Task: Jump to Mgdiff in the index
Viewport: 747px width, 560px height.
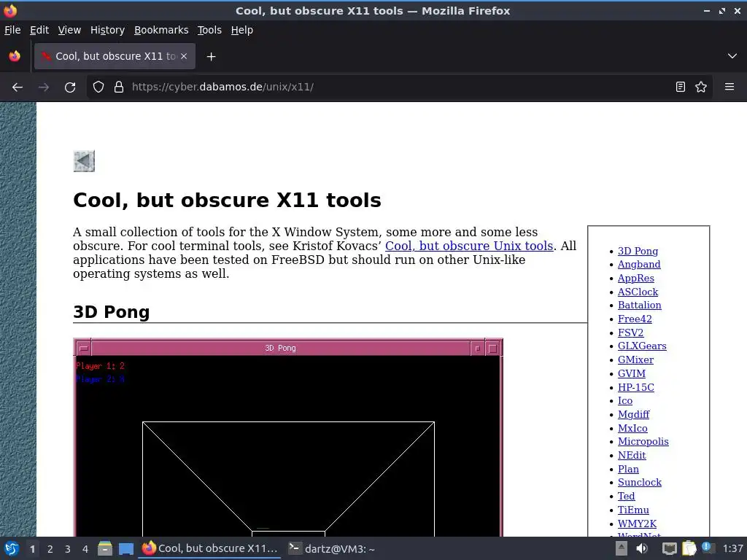Action: coord(634,415)
